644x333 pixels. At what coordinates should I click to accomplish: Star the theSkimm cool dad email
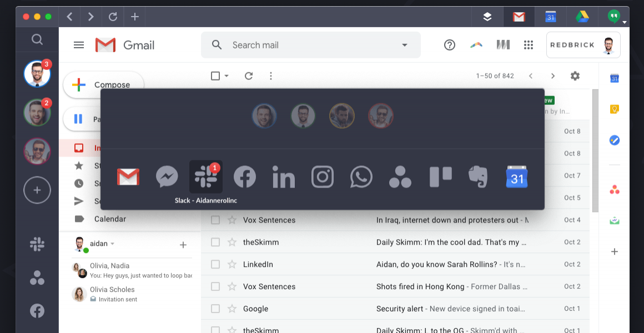pos(232,242)
